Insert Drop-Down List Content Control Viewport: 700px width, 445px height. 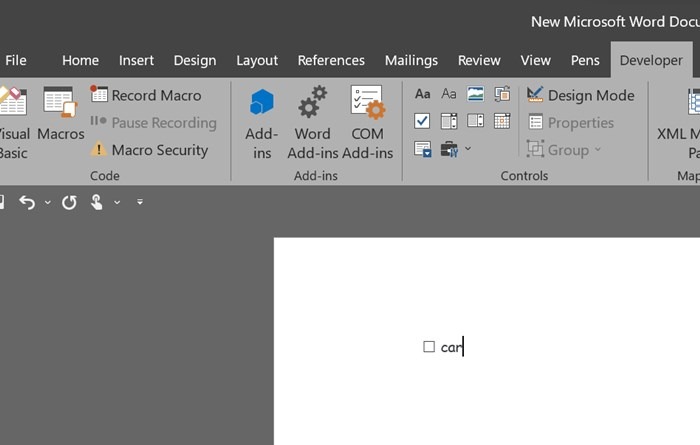point(475,121)
